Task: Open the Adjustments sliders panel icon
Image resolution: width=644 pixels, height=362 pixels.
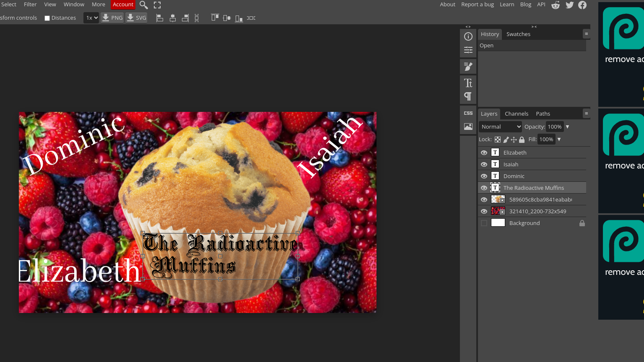Action: [x=468, y=50]
